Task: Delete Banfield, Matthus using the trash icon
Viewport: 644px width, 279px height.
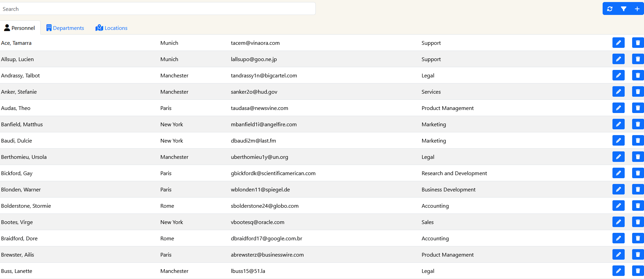Action: 638,124
